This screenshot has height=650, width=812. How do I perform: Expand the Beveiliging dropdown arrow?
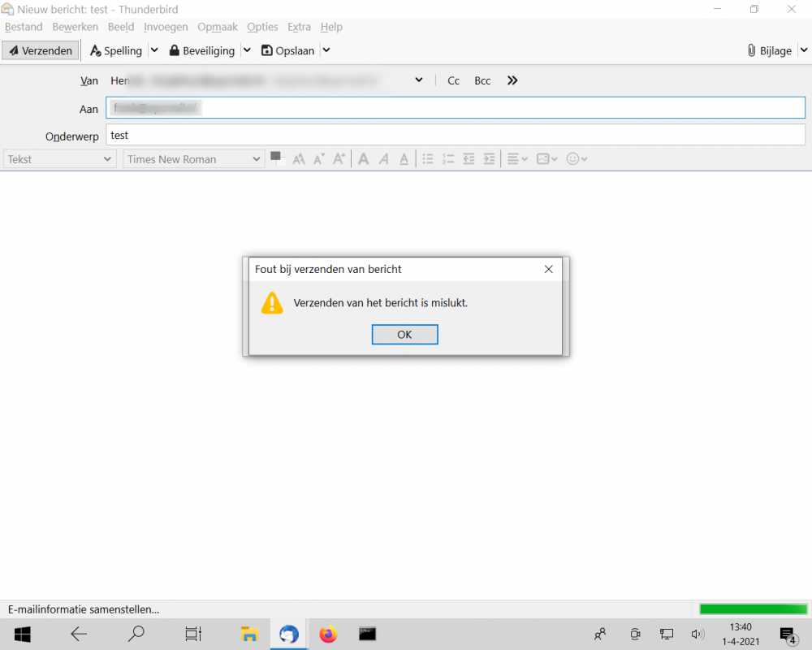click(x=247, y=50)
